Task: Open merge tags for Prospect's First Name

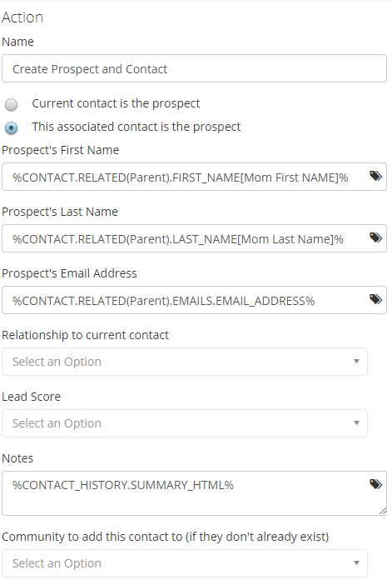Action: (375, 176)
